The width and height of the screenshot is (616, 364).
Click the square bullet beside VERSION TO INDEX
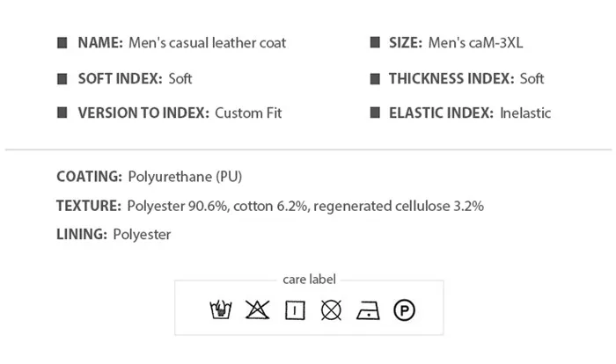pyautogui.click(x=62, y=113)
